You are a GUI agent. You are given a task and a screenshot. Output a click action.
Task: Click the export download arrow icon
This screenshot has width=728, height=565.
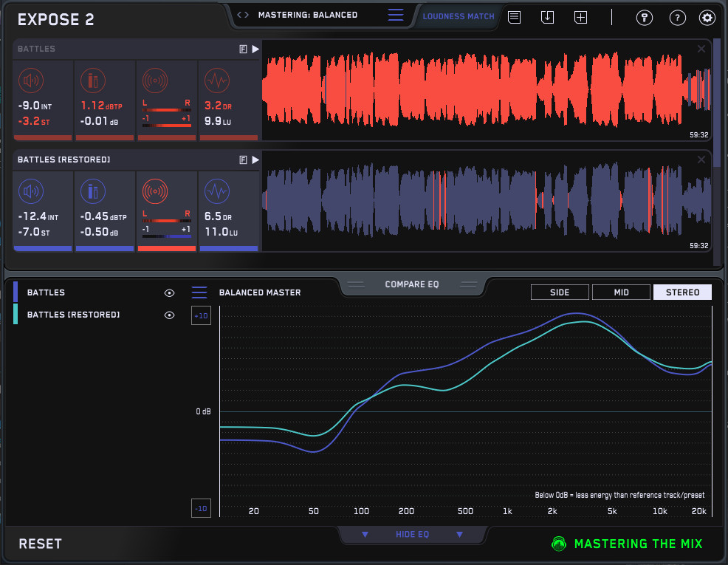pyautogui.click(x=547, y=17)
